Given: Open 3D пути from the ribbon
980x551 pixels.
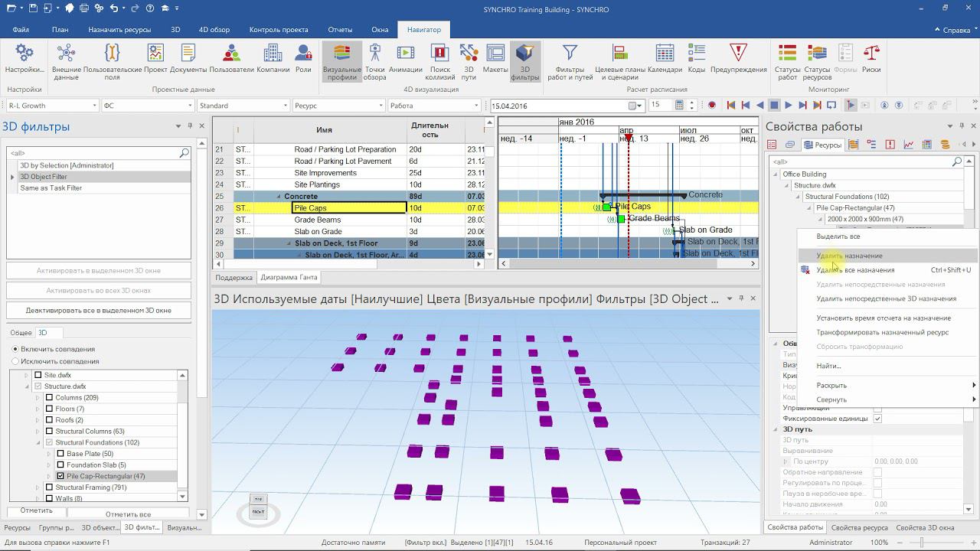Looking at the screenshot, I should point(469,61).
